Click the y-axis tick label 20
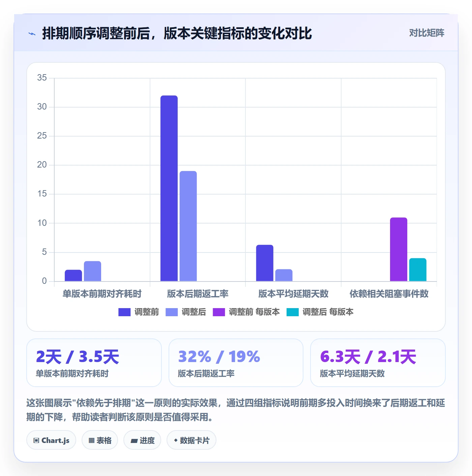This screenshot has width=472, height=476. coord(42,165)
